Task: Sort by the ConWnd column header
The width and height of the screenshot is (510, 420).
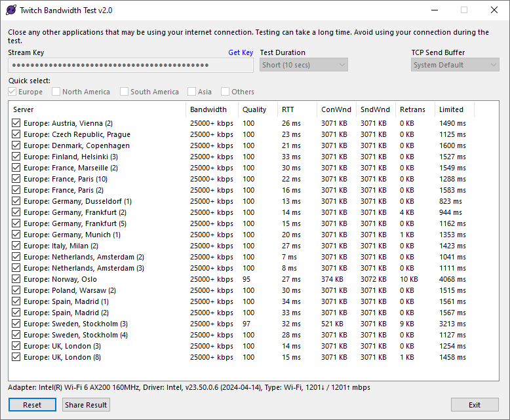Action: pyautogui.click(x=336, y=109)
